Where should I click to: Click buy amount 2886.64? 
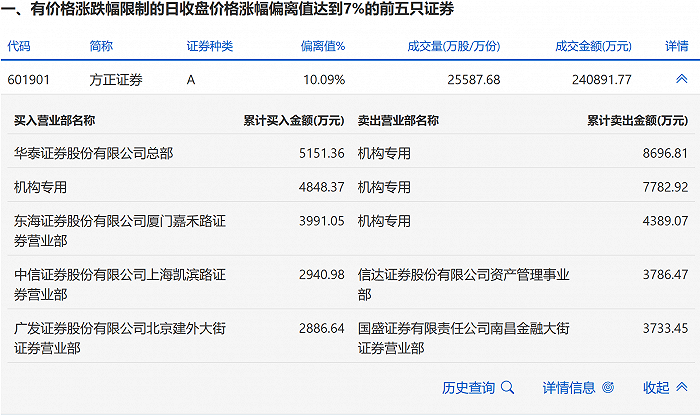(322, 328)
